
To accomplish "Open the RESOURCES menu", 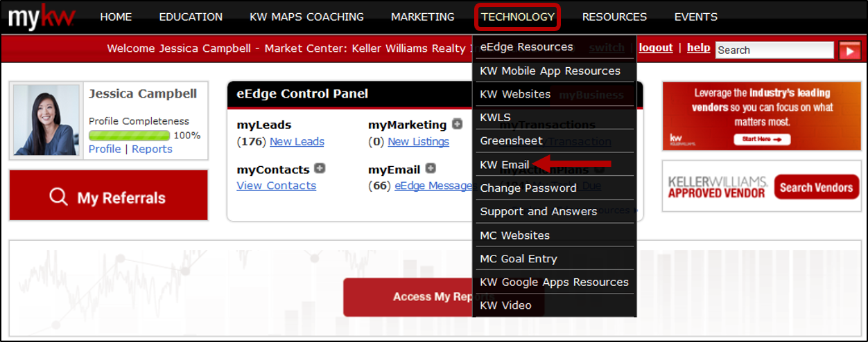I will 614,17.
